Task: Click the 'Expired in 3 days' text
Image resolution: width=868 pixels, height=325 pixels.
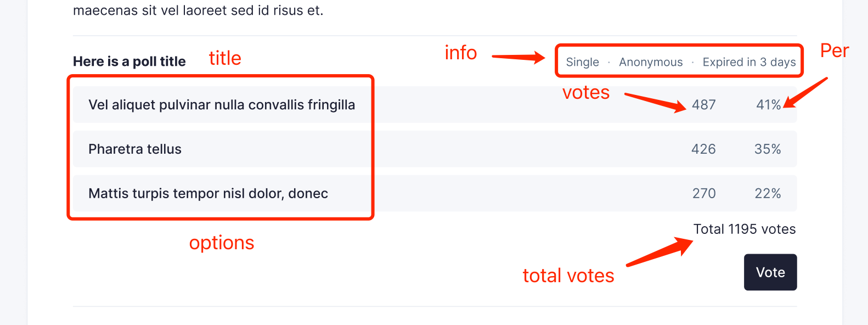Action: (749, 62)
